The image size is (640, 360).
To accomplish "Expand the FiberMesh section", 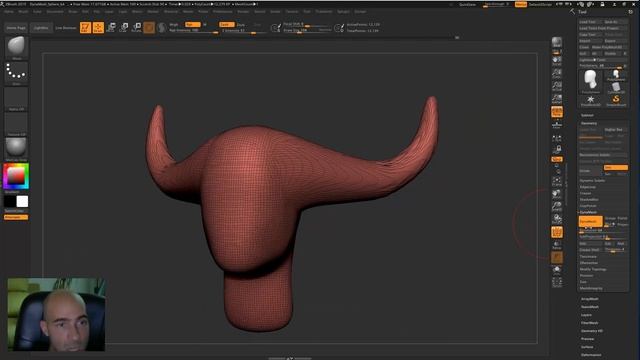I will point(589,323).
